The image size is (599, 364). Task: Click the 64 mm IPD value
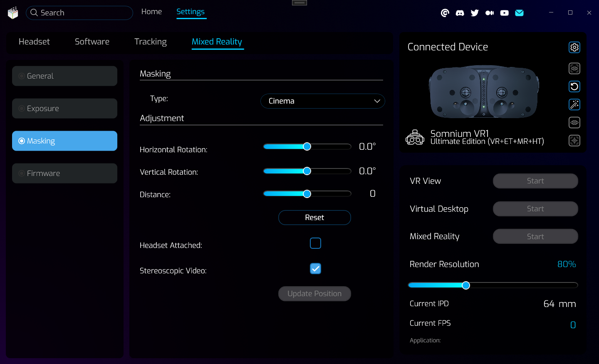(x=559, y=304)
